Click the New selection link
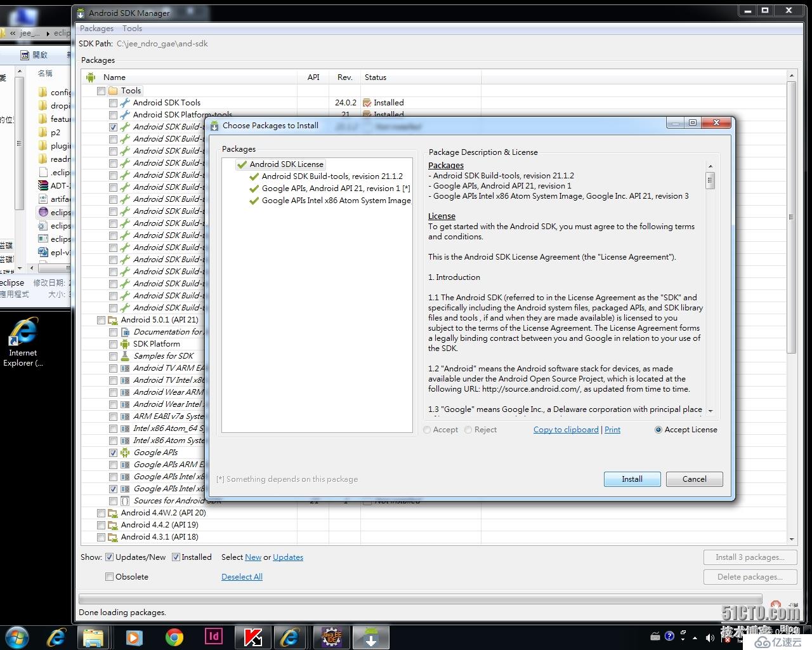The image size is (812, 650). [253, 557]
